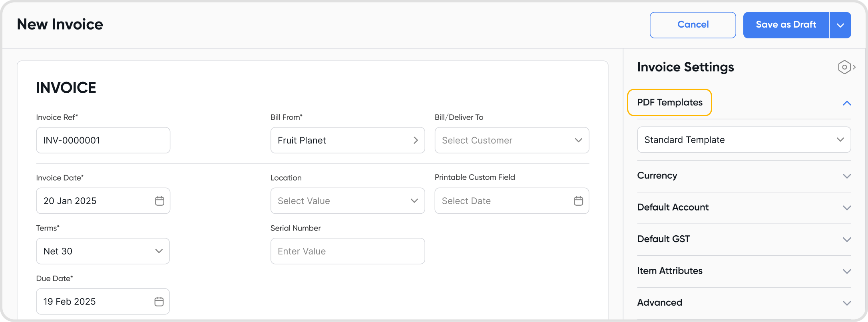Open the Terms Net 30 dropdown
The height and width of the screenshot is (322, 868).
(x=103, y=251)
